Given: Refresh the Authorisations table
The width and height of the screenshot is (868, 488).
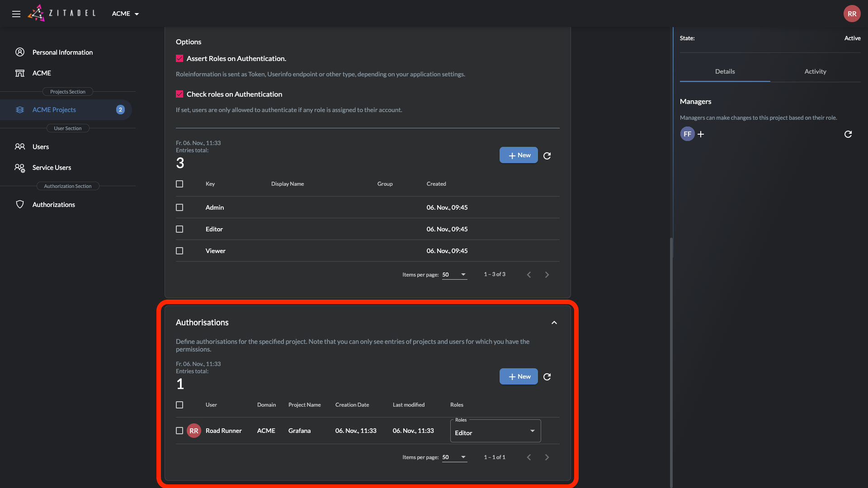Looking at the screenshot, I should 547,377.
